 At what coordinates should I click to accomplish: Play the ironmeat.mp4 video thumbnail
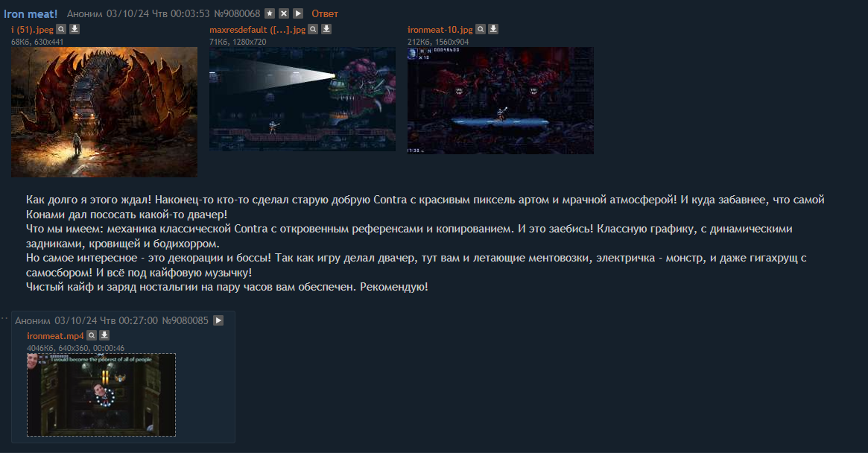(x=101, y=395)
